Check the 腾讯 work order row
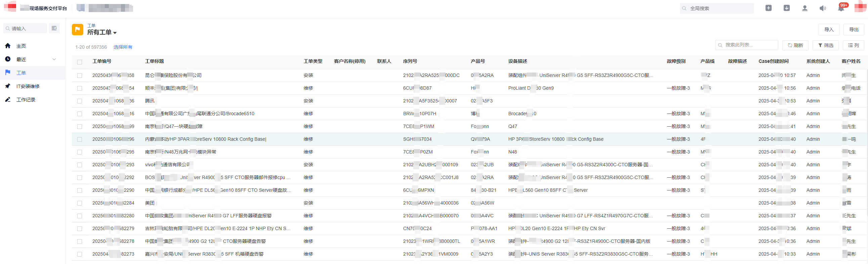 point(80,101)
